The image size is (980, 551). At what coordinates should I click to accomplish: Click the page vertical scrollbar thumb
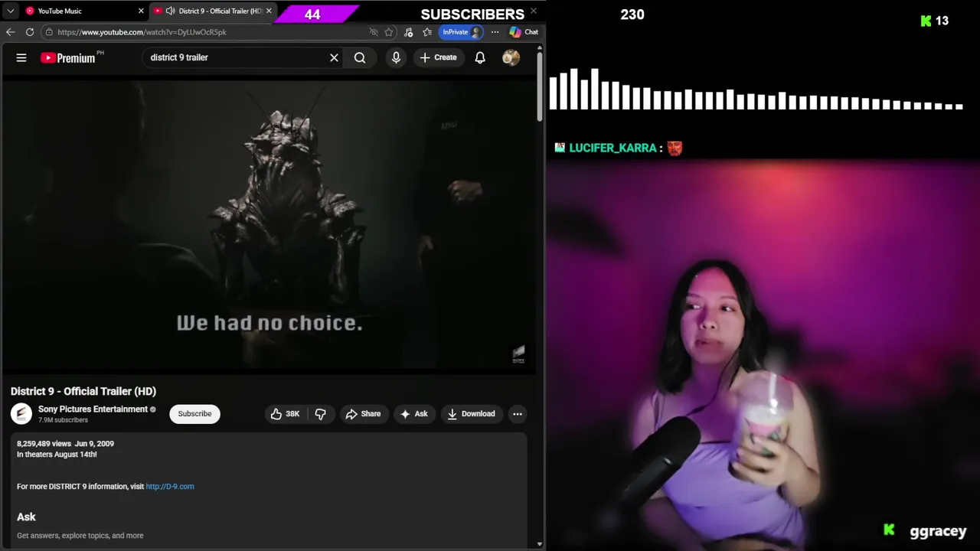[540, 86]
